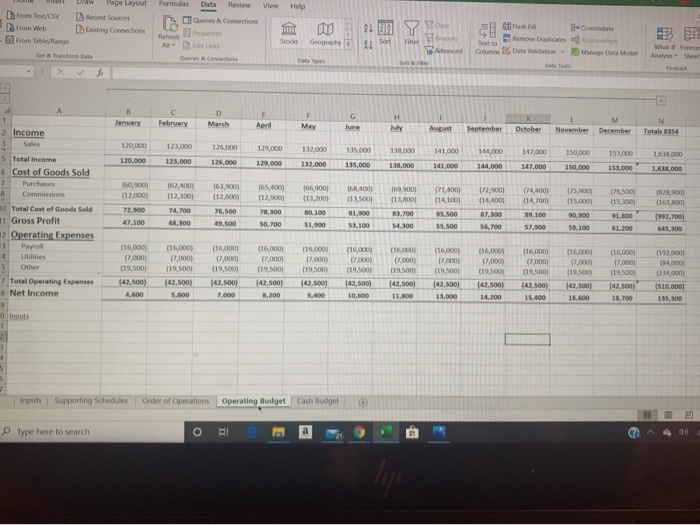
Task: Show outline level 2
Action: click(x=4, y=99)
